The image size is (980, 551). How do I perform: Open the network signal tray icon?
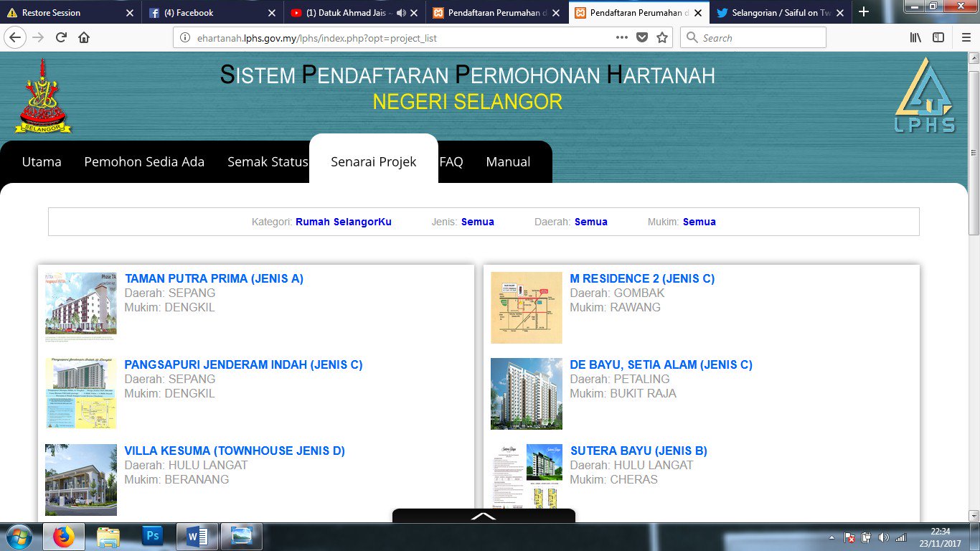click(900, 537)
